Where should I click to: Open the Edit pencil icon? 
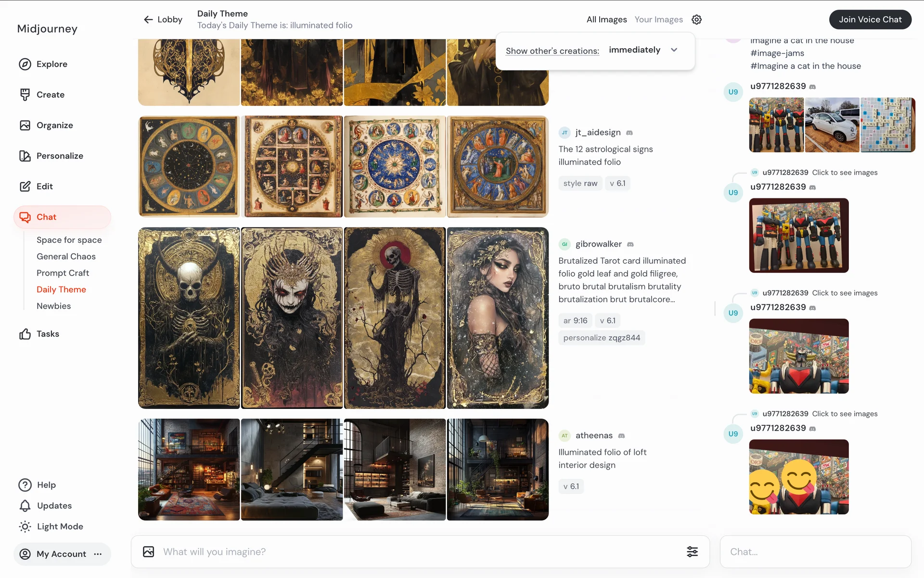coord(25,186)
